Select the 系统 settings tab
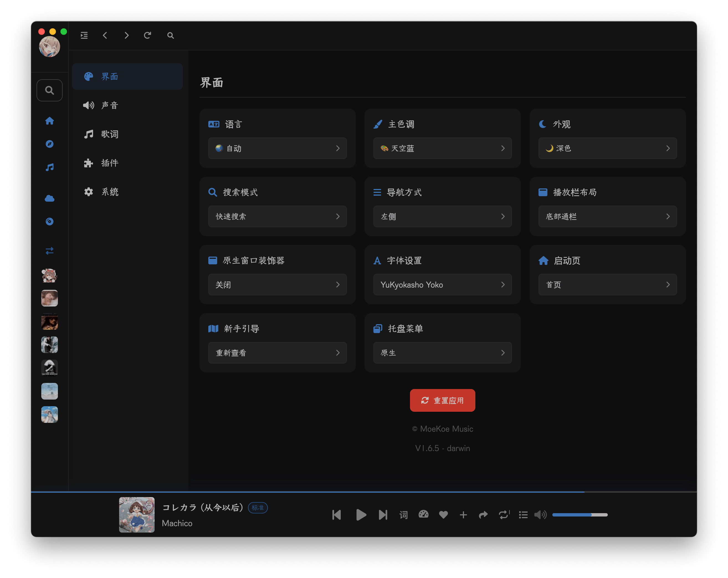This screenshot has width=728, height=578. coord(127,192)
